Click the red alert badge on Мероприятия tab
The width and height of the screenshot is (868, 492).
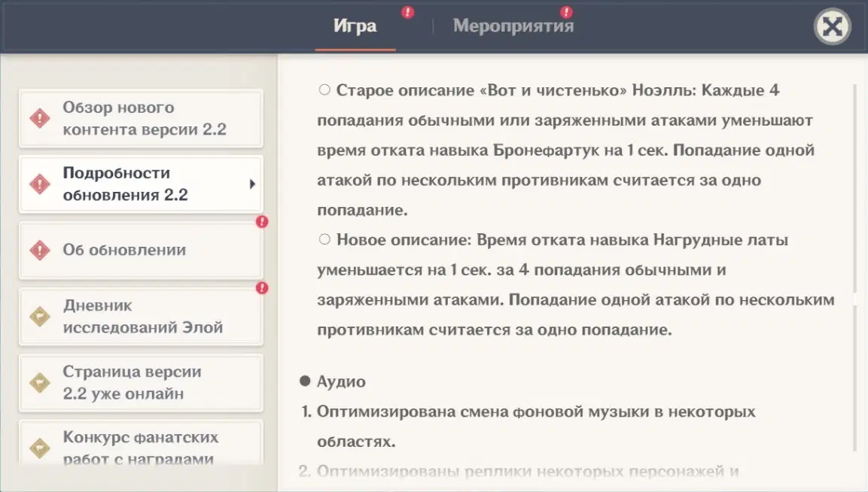pyautogui.click(x=566, y=12)
